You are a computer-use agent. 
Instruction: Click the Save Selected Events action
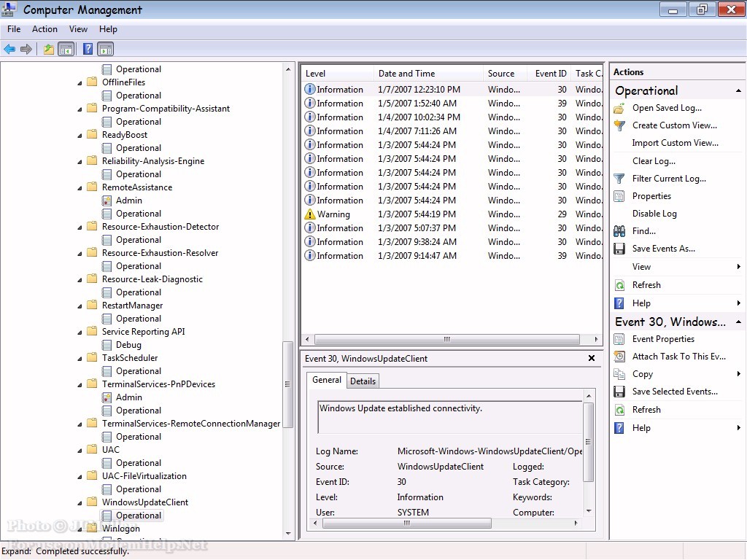(x=675, y=392)
